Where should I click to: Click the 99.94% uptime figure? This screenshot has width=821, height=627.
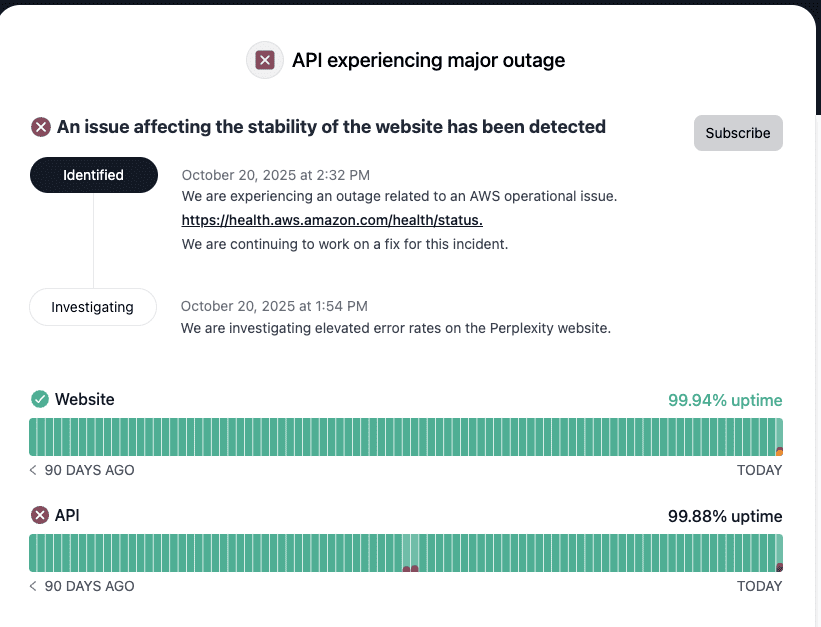(x=725, y=400)
